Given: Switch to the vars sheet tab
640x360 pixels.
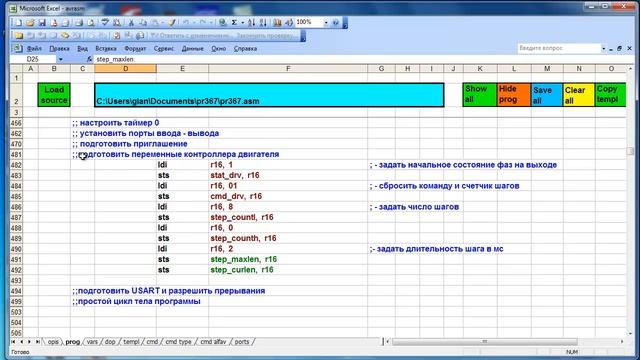Looking at the screenshot, I should (x=92, y=342).
